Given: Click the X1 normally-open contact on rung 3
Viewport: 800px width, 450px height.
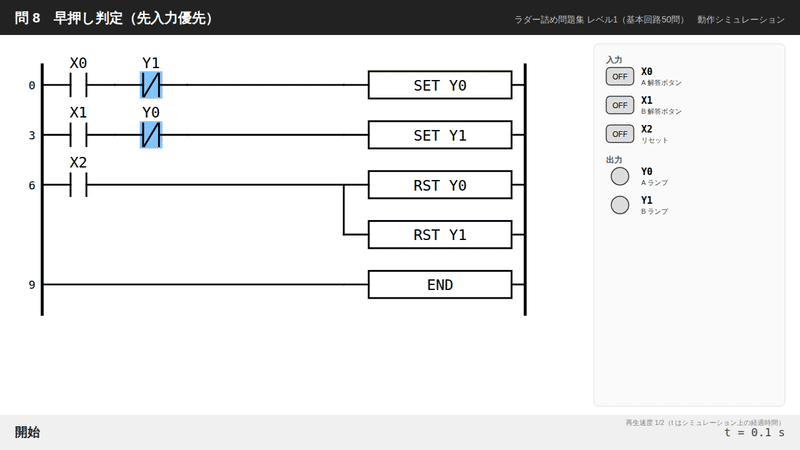Looking at the screenshot, I should pyautogui.click(x=79, y=135).
